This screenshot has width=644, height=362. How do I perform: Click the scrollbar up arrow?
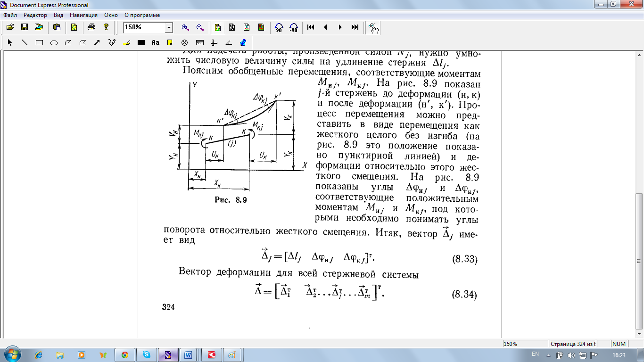pos(639,56)
